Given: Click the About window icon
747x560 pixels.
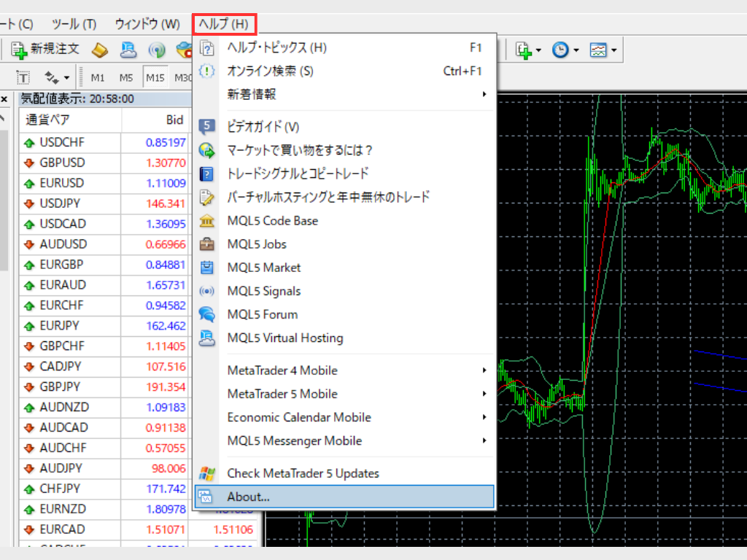Looking at the screenshot, I should tap(205, 496).
